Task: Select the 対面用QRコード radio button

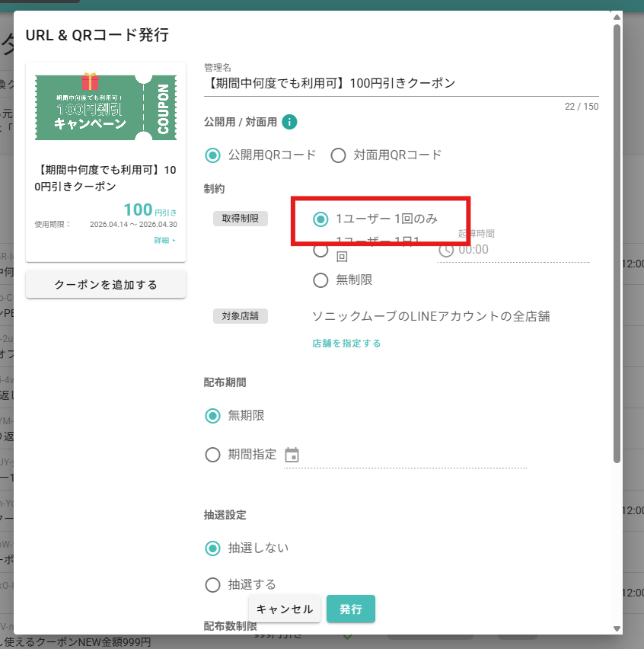Action: click(x=339, y=155)
